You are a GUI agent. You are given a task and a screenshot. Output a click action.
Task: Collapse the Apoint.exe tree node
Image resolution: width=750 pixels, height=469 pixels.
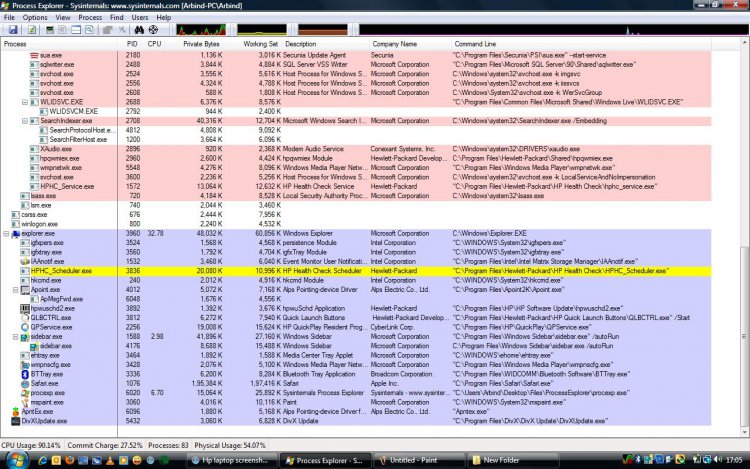pyautogui.click(x=15, y=290)
